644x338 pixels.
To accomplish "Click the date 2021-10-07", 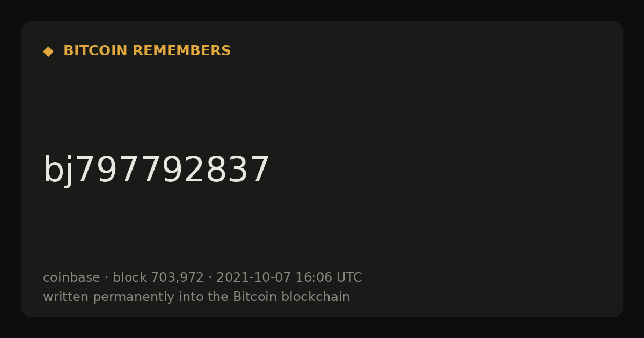I will (x=253, y=277).
